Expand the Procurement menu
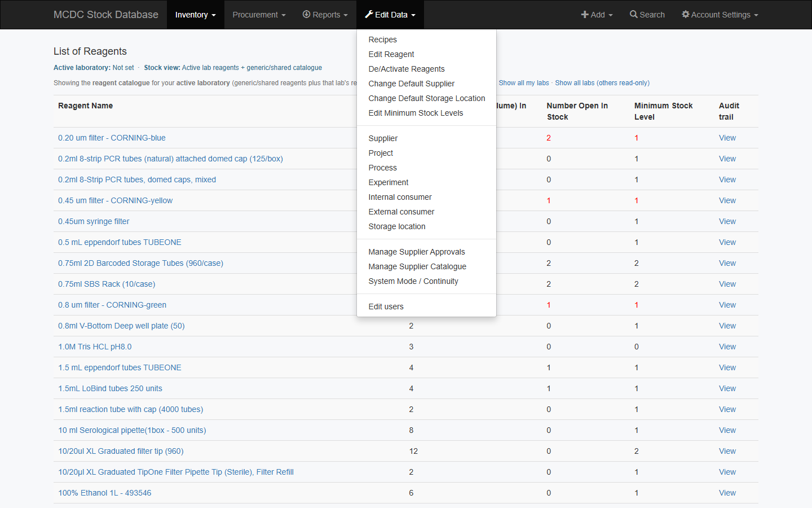This screenshot has width=812, height=508. click(x=259, y=15)
